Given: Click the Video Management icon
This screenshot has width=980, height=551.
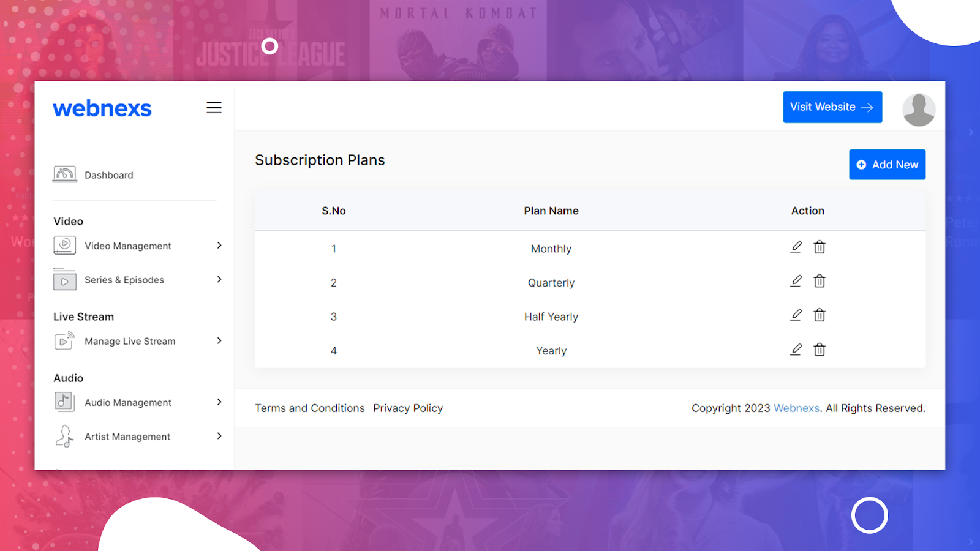Looking at the screenshot, I should click(65, 246).
